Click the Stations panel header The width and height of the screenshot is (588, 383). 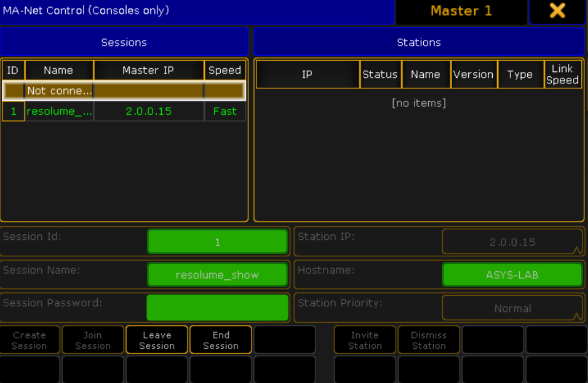pyautogui.click(x=419, y=42)
